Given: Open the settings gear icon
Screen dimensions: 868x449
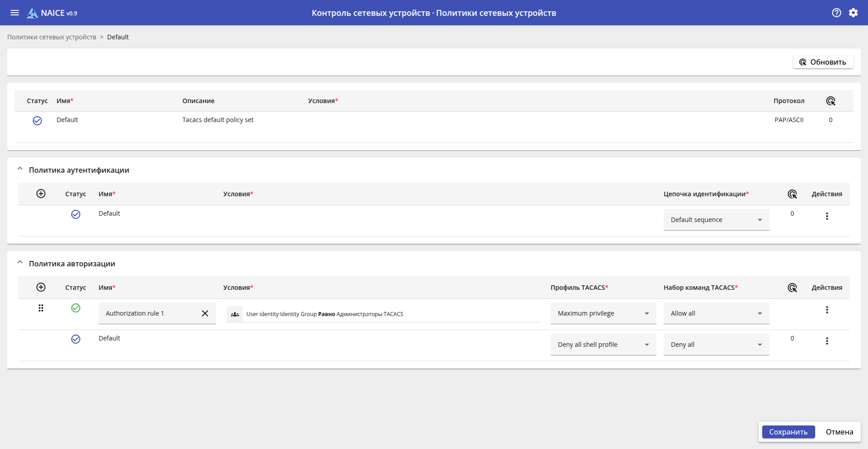Looking at the screenshot, I should coord(853,13).
